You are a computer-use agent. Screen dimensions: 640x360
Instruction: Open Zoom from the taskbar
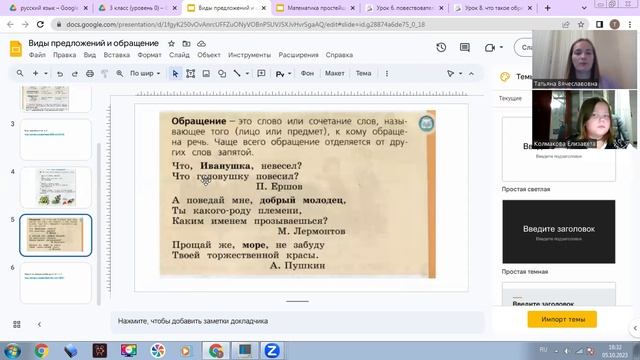coord(271,351)
